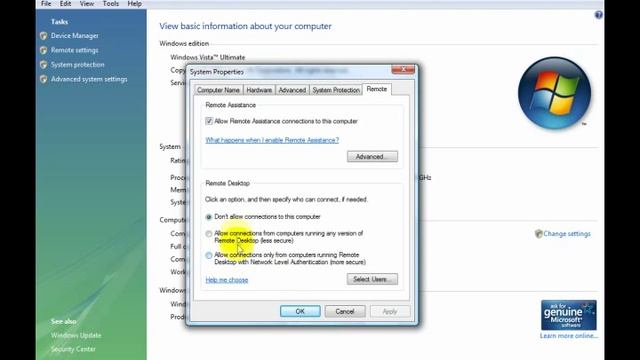
Task: Open the Edit menu
Action: click(65, 4)
